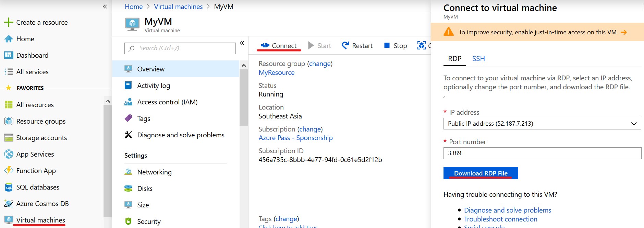Screen dimensions: 644x228
Task: Open the MyResource resource group link
Action: 277,72
